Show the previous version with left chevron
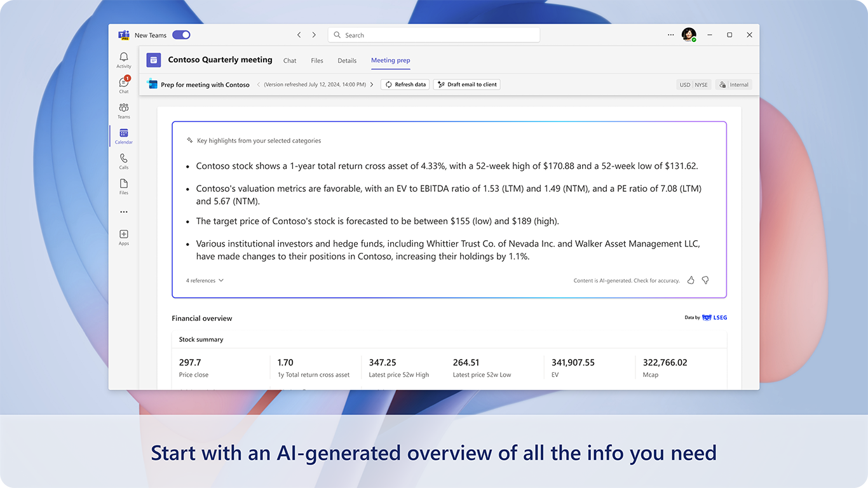Screen dimensions: 868x488 pos(259,85)
